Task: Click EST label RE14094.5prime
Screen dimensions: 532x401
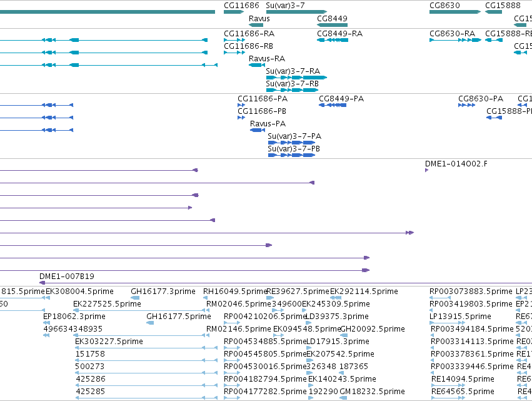Action: [x=463, y=379]
